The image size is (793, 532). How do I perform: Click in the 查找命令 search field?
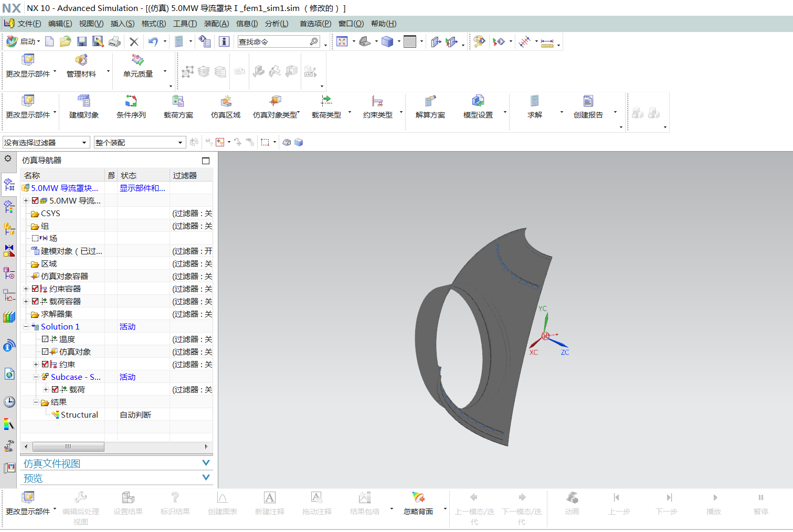pyautogui.click(x=273, y=41)
